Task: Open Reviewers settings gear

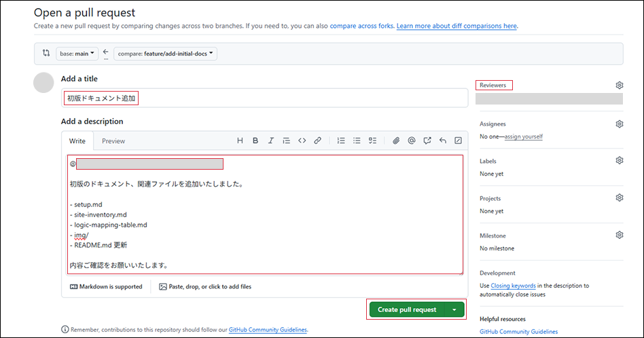Action: click(620, 86)
